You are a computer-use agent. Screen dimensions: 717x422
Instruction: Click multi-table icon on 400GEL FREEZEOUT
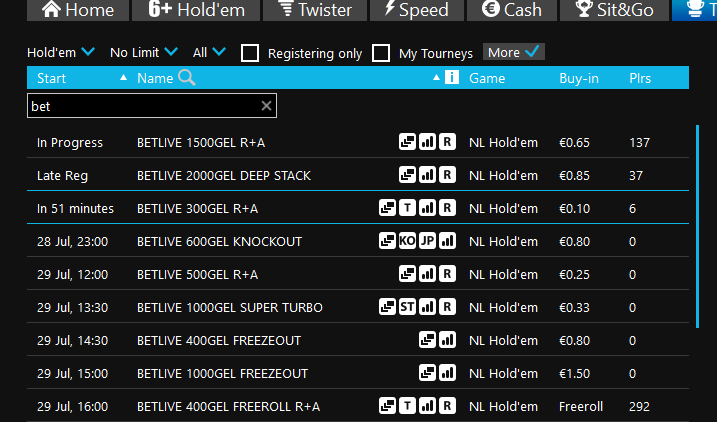tap(427, 340)
